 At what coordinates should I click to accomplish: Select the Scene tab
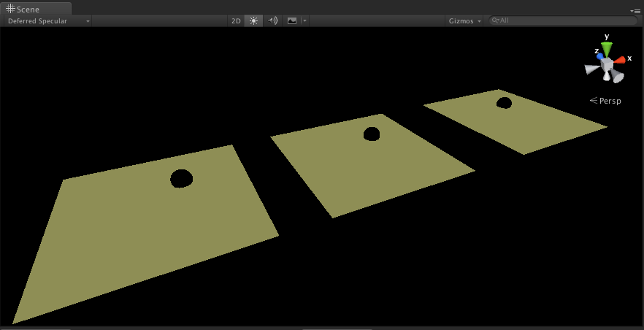(37, 9)
